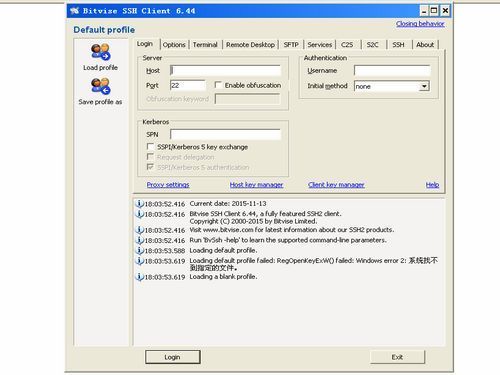The image size is (500, 375).
Task: Close the Bitvise SSH Client window
Action: (x=445, y=11)
